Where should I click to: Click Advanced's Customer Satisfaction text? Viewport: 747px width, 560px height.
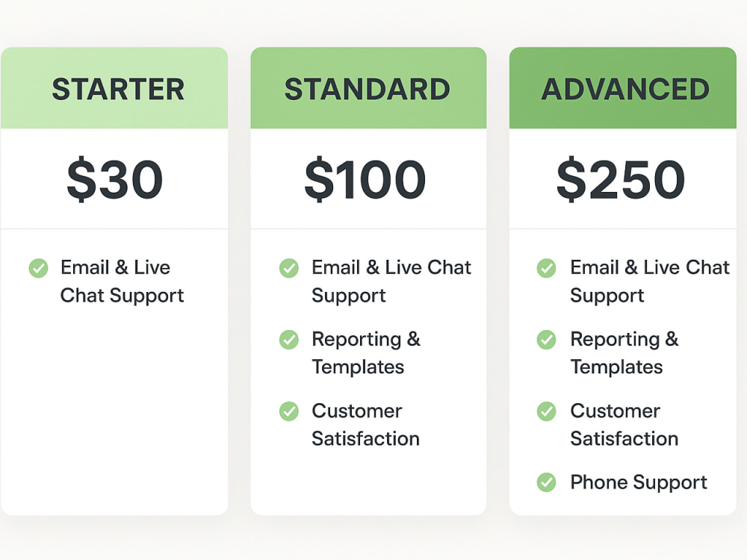point(624,425)
